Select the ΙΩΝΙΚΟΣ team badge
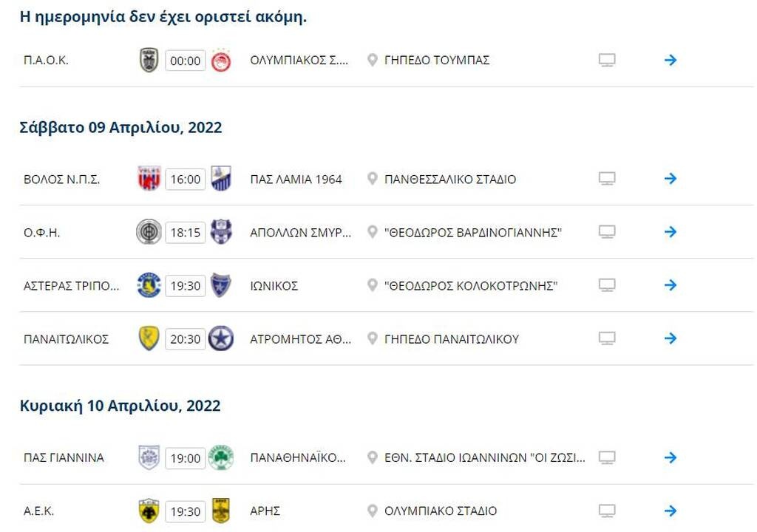This screenshot has width=757, height=532. 222,284
